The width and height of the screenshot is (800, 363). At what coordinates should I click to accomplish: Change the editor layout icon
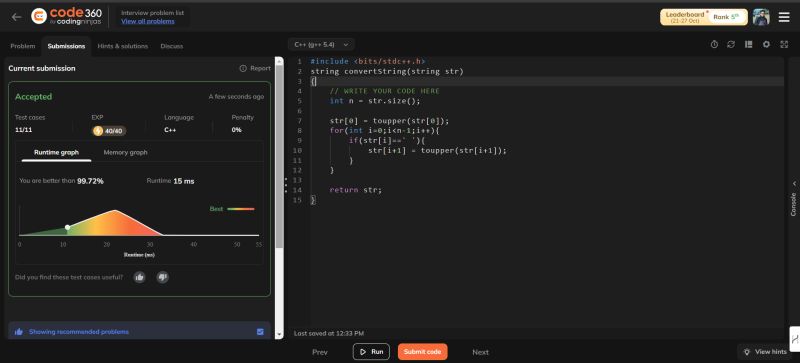748,44
